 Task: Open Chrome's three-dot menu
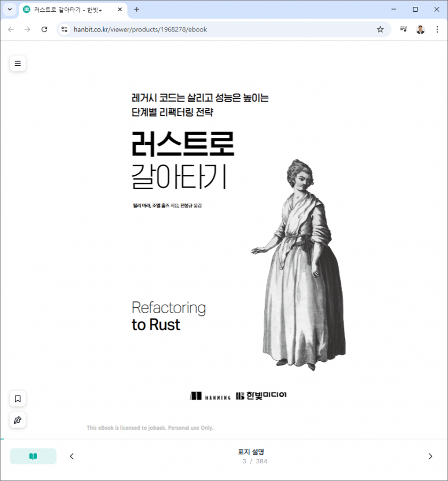[437, 29]
